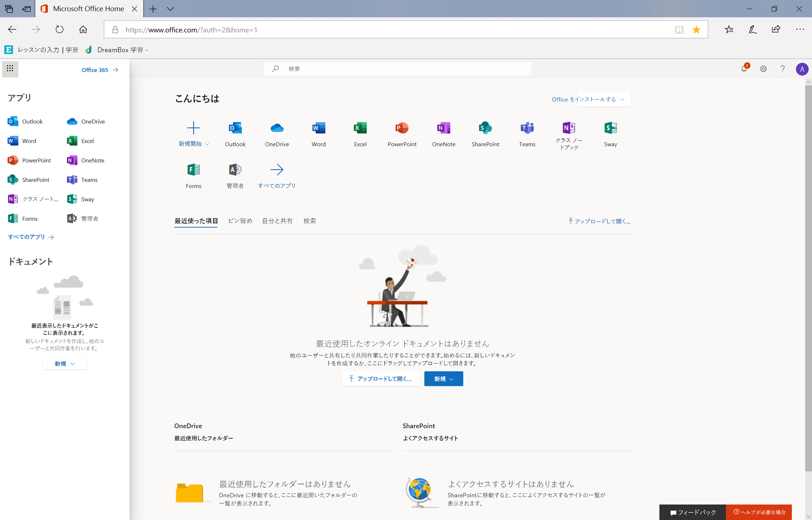Open Word in the left アプリ panel

(x=22, y=141)
